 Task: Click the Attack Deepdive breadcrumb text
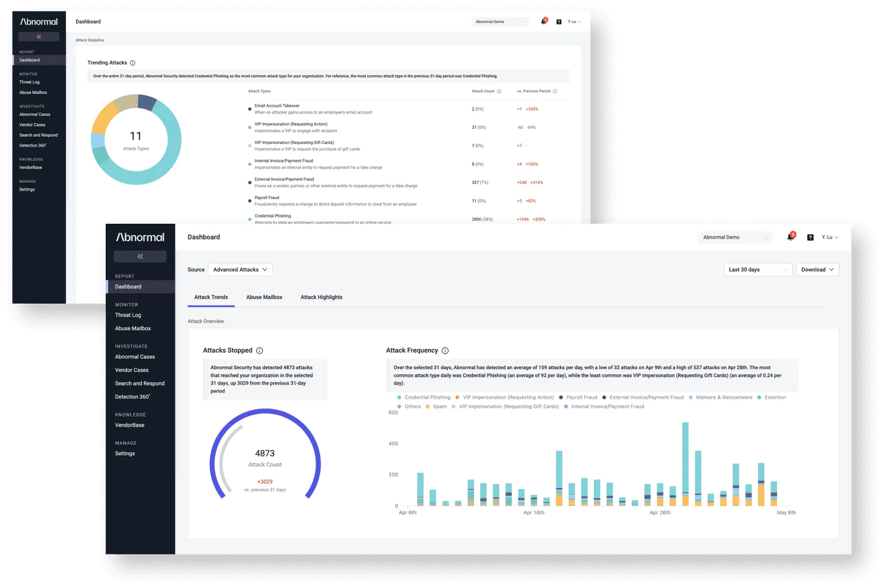(x=90, y=40)
